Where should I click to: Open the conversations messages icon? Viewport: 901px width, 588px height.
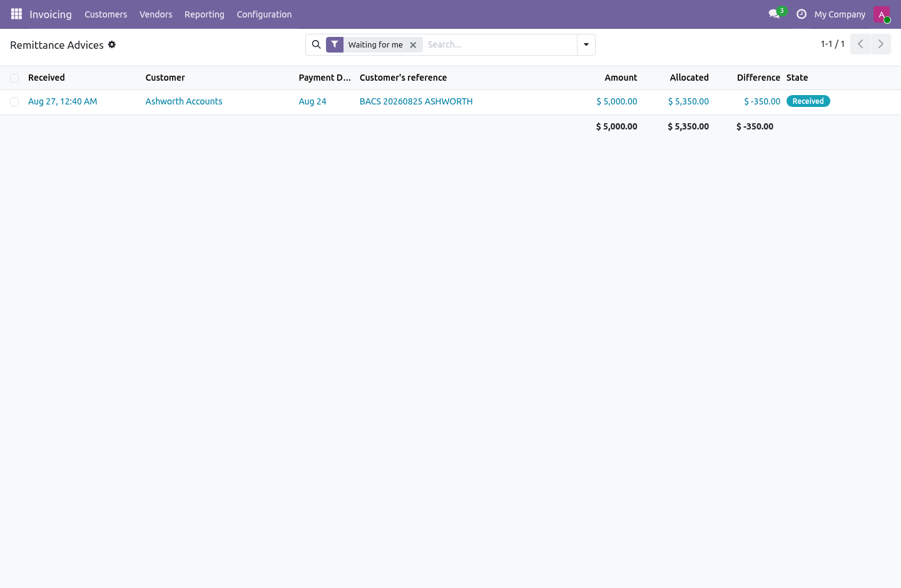775,14
